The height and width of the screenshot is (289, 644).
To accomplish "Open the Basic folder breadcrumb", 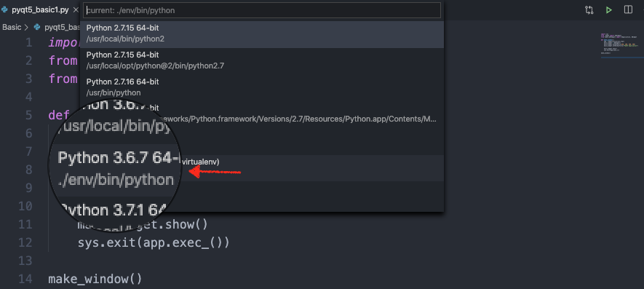I will (x=12, y=27).
